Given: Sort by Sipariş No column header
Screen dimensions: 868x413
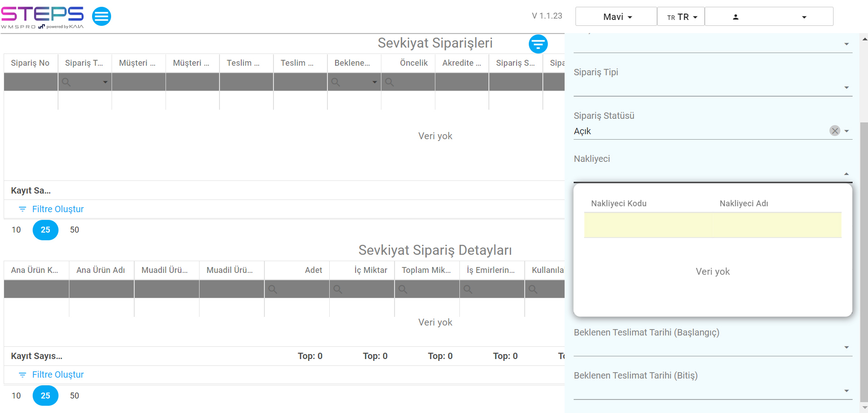Looking at the screenshot, I should coord(31,63).
